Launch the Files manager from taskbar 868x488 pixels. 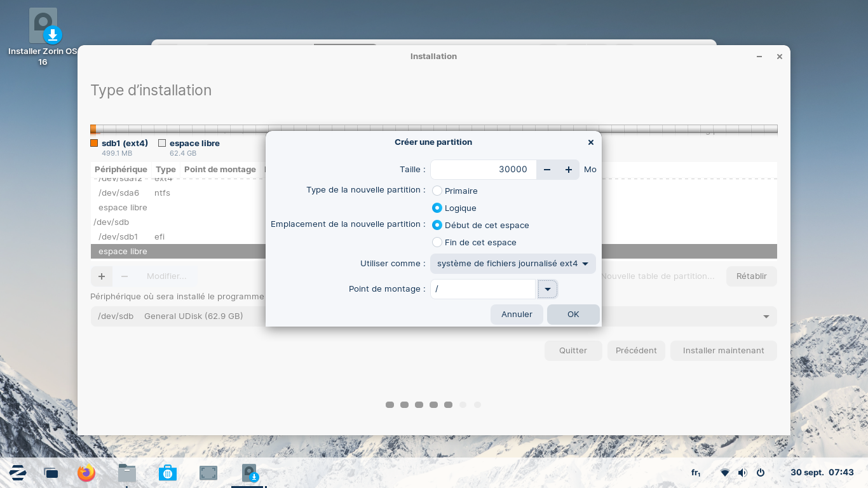127,473
